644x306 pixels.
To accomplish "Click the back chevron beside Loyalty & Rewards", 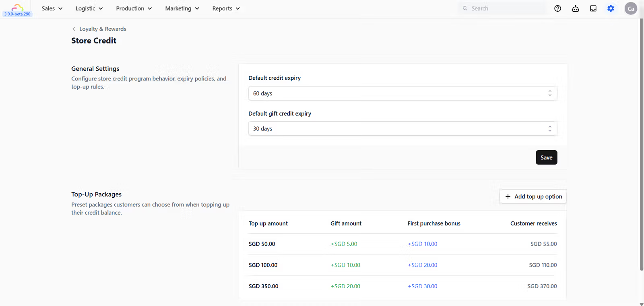I will [x=74, y=29].
